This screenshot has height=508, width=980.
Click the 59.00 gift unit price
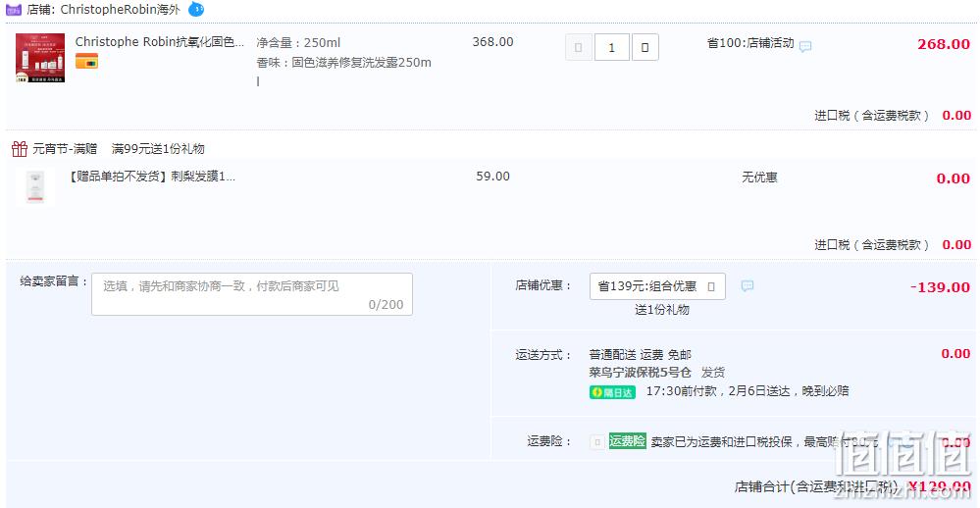click(492, 177)
